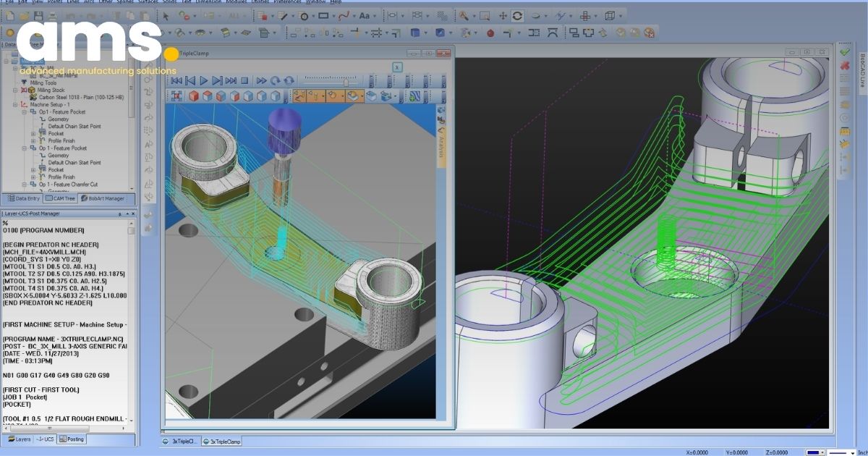Click the fast-forward simulation icon
868x456 pixels.
pos(261,80)
